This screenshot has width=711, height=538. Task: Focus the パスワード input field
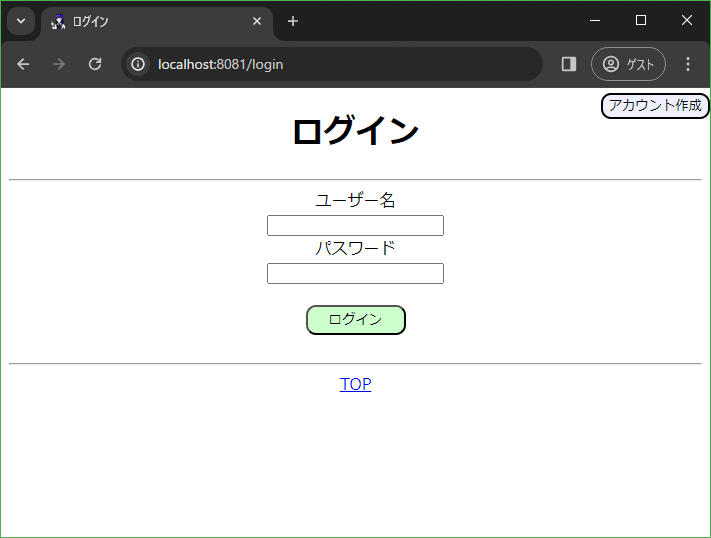[x=356, y=274]
